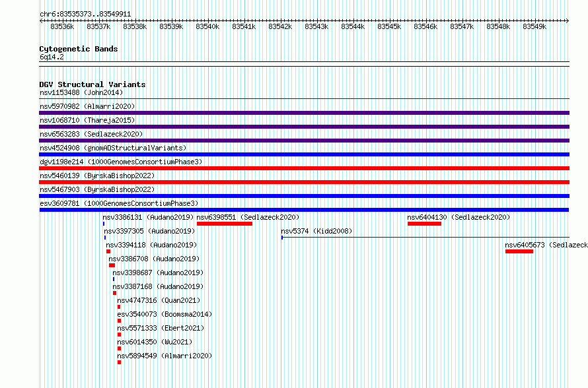Select nsv5460139 (ByrskaBishop2022) label
Image resolution: width=588 pixels, height=388 pixels.
pyautogui.click(x=97, y=176)
